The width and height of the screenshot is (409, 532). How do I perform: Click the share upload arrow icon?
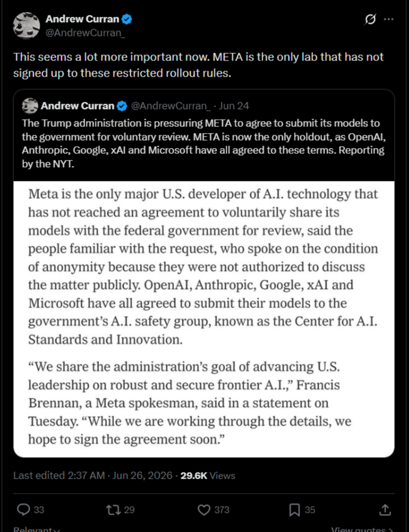point(384,509)
